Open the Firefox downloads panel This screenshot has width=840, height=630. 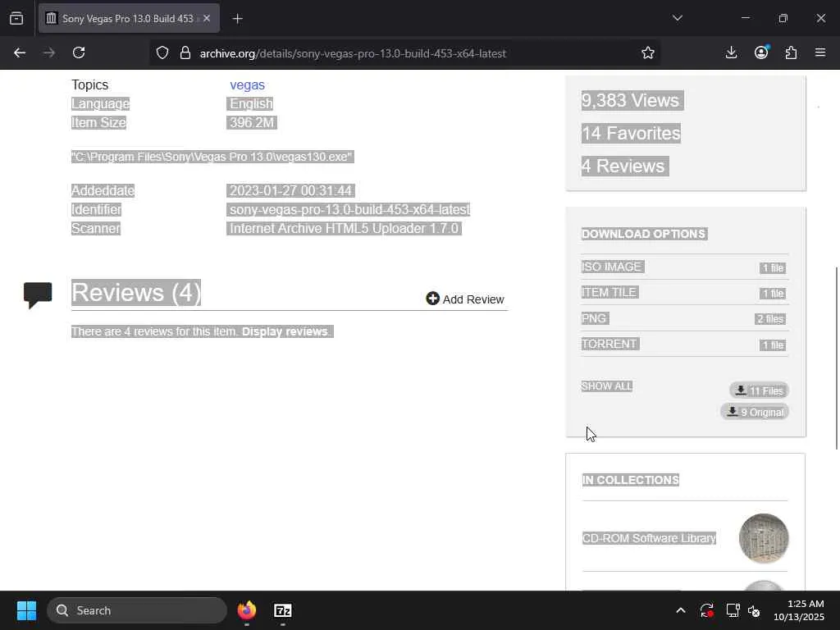click(x=731, y=52)
